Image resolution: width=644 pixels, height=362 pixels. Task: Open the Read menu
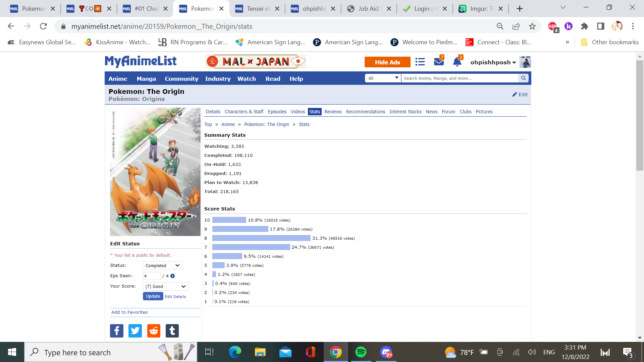273,79
